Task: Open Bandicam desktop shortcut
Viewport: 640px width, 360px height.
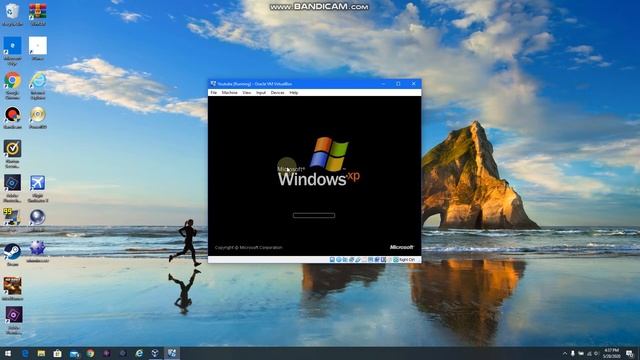Action: point(12,118)
